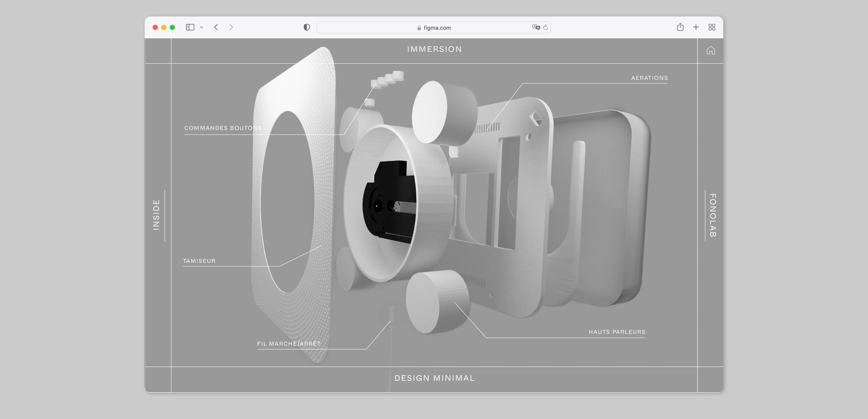Open the INSIDE vertical side label
Image resolution: width=868 pixels, height=419 pixels.
click(156, 215)
